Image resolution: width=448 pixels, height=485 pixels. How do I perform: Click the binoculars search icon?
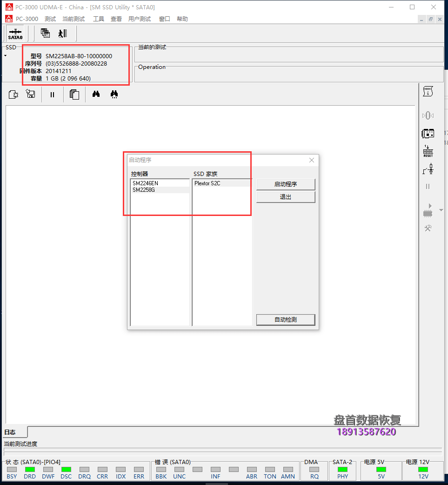click(x=96, y=94)
